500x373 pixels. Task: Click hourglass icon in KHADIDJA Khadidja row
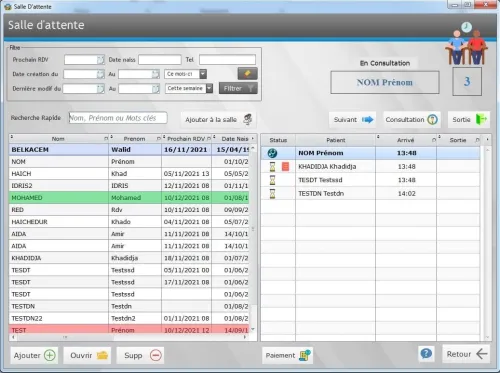(273, 166)
